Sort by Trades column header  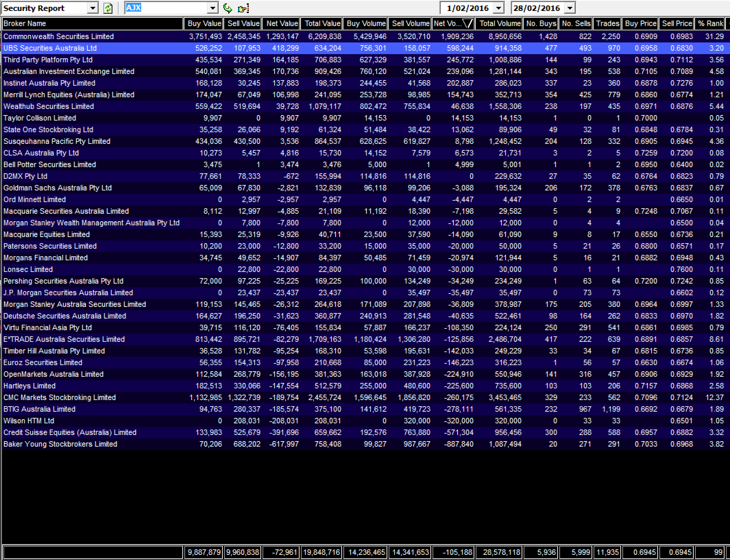(x=607, y=23)
